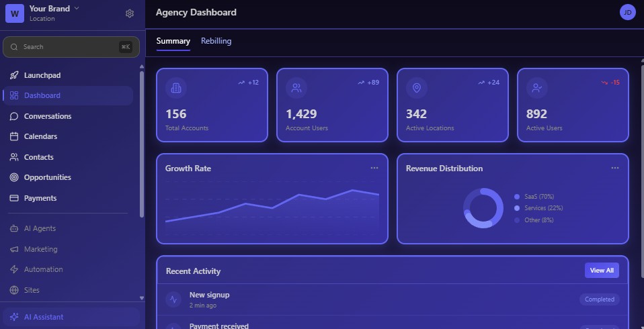644x329 pixels.
Task: Click the red -15 trend indicator
Action: [610, 83]
